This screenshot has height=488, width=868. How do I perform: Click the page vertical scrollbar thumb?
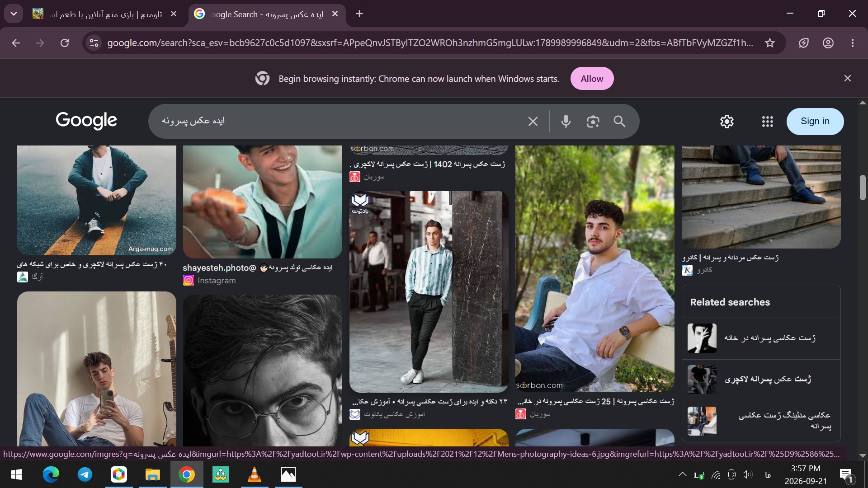[863, 187]
